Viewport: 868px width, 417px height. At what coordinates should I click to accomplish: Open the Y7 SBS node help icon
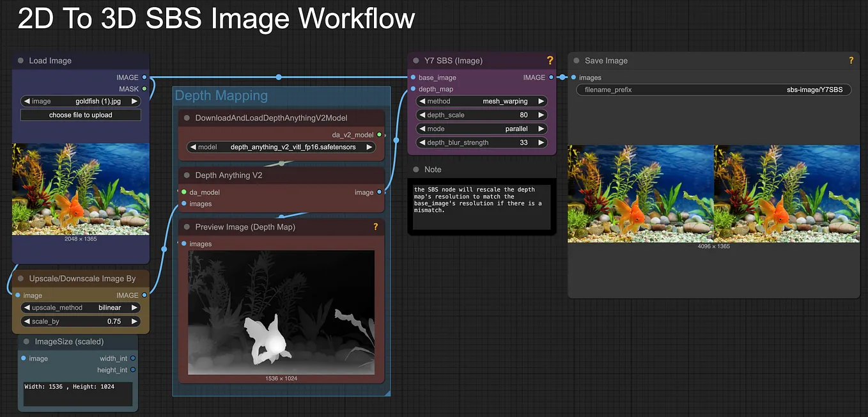pos(550,61)
